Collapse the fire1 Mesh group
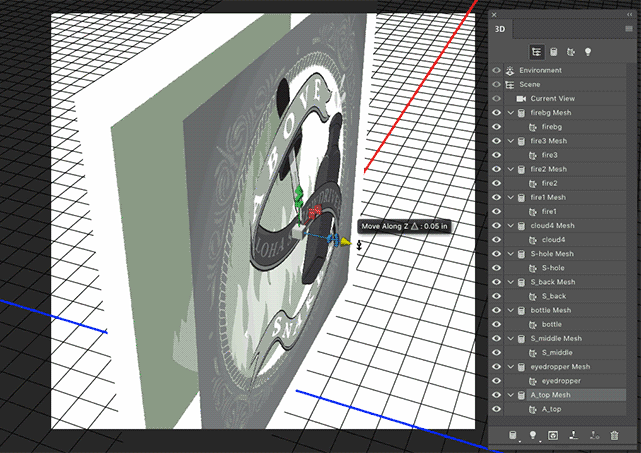This screenshot has height=453, width=641. point(511,197)
